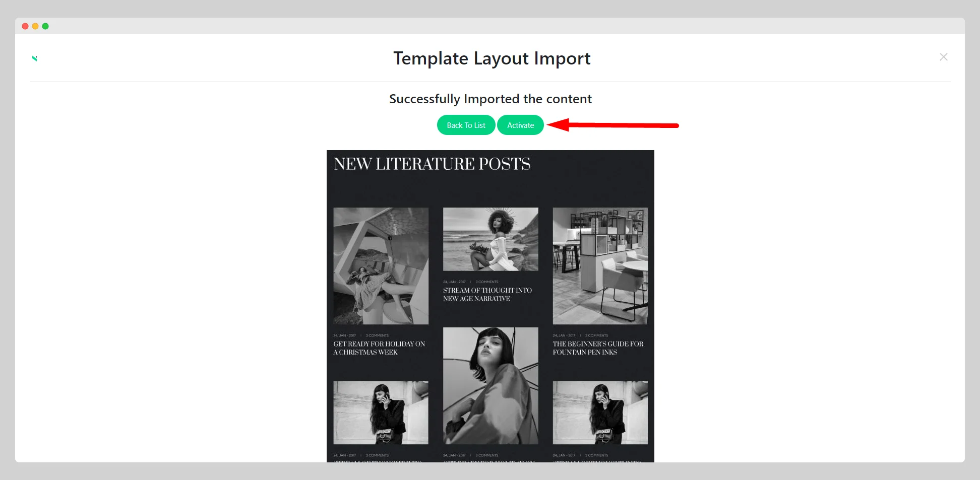
Task: Click the green logo icon at top left
Action: [35, 58]
